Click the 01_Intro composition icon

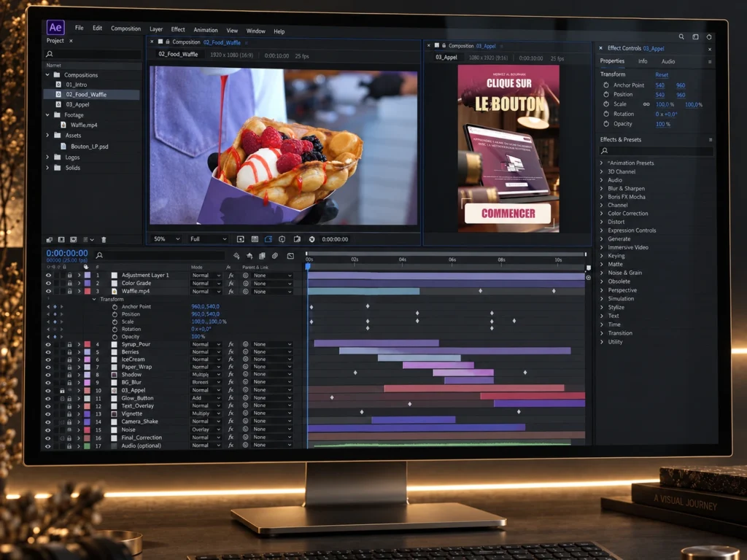click(58, 85)
